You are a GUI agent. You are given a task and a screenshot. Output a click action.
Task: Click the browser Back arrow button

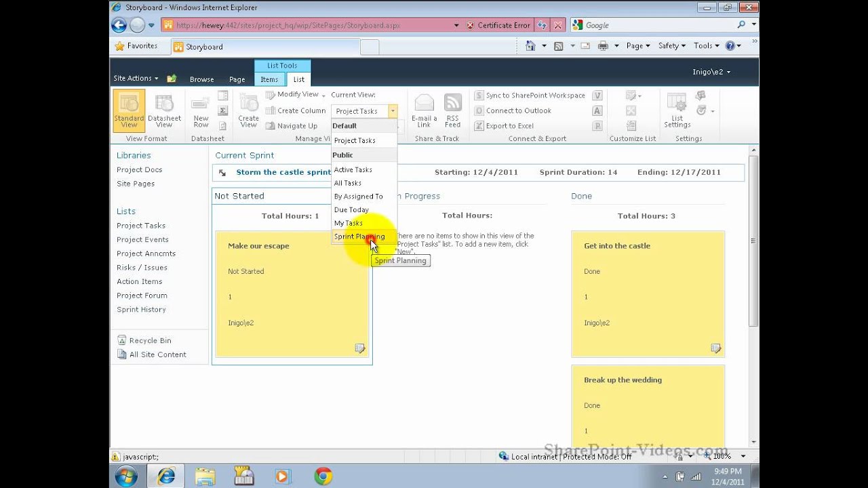(119, 25)
